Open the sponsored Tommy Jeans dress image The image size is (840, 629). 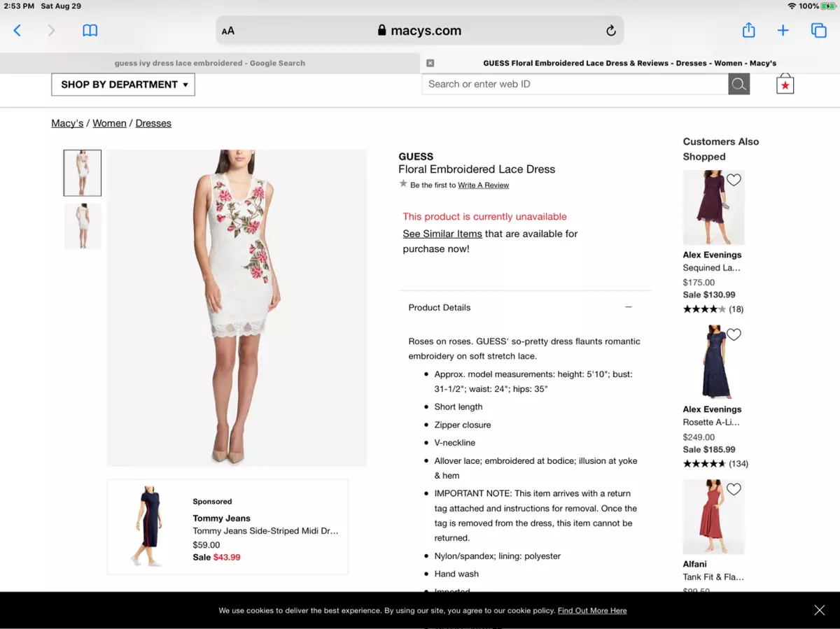click(x=146, y=526)
